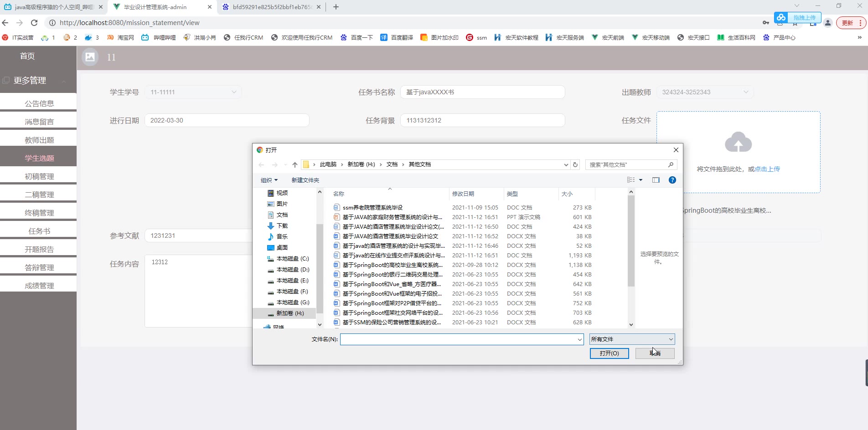868x430 pixels.
Task: Open 开题报告 in the sidebar
Action: [x=39, y=249]
